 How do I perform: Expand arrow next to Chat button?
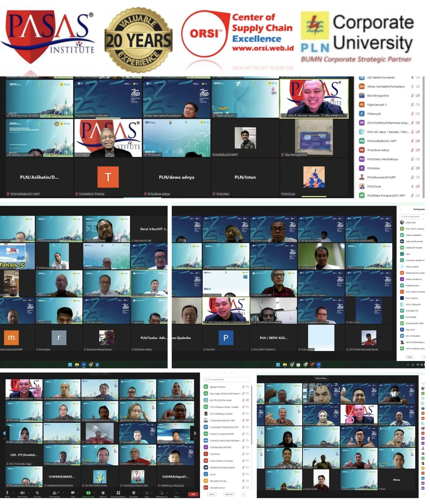pos(78,493)
